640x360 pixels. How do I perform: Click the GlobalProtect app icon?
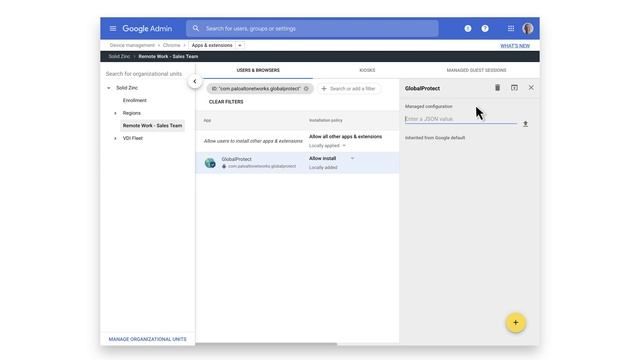tap(210, 163)
